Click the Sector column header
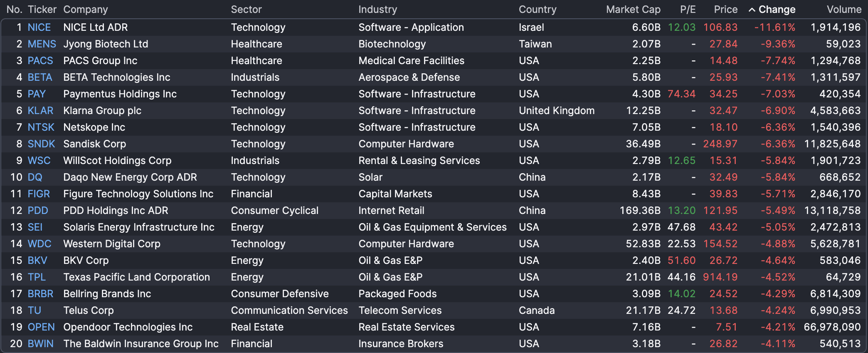The image size is (868, 353). click(246, 10)
